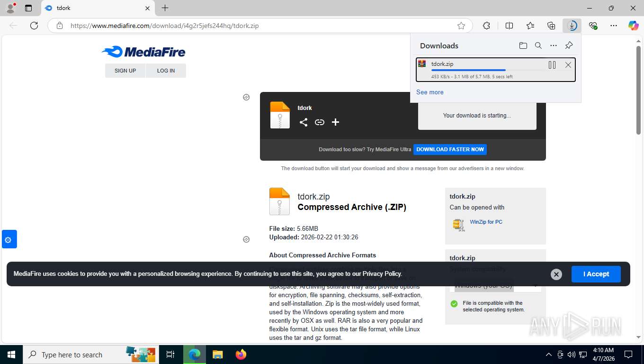This screenshot has height=364, width=644.
Task: Open blue privacy settings gear
Action: tap(8, 239)
